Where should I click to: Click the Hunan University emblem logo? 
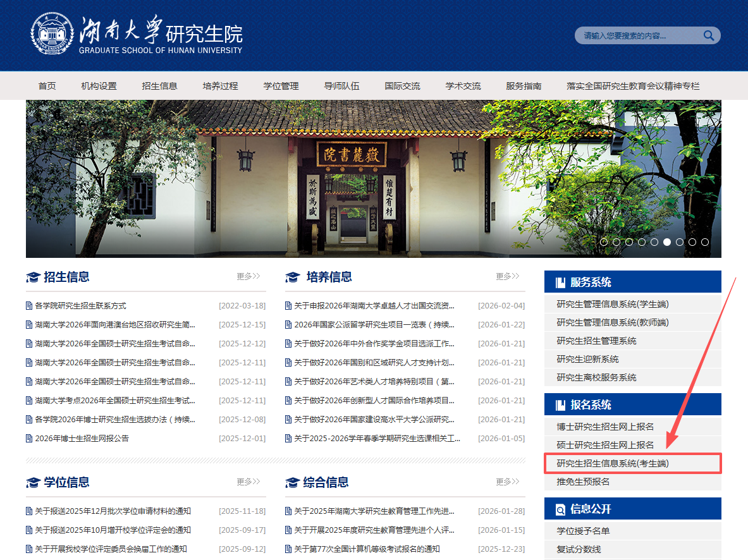[52, 33]
